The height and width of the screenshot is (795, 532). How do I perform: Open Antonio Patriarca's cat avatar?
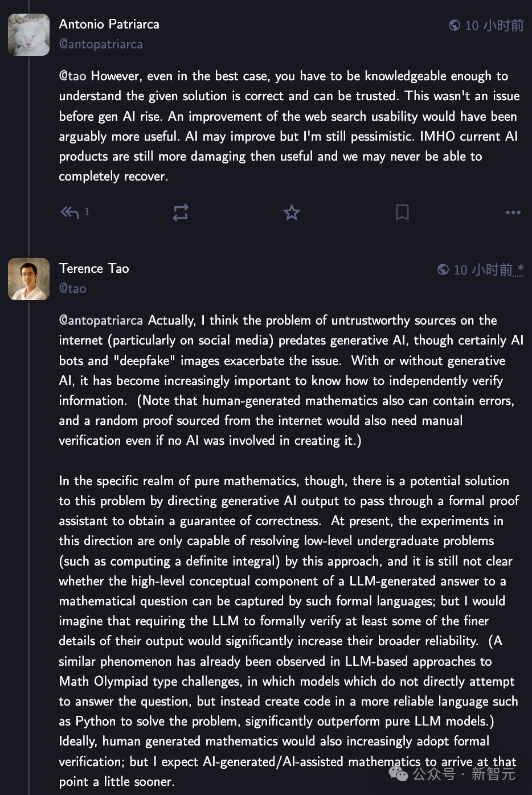tap(28, 35)
